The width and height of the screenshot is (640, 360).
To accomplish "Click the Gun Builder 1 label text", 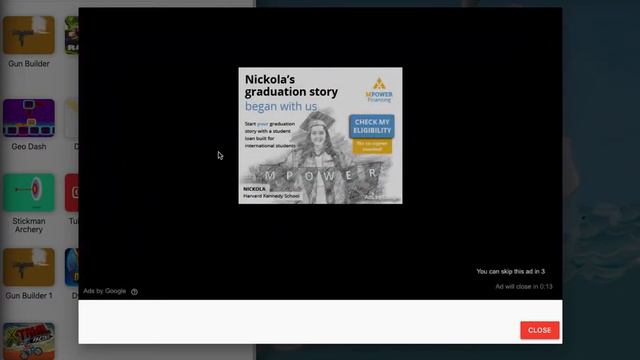I will 29,296.
